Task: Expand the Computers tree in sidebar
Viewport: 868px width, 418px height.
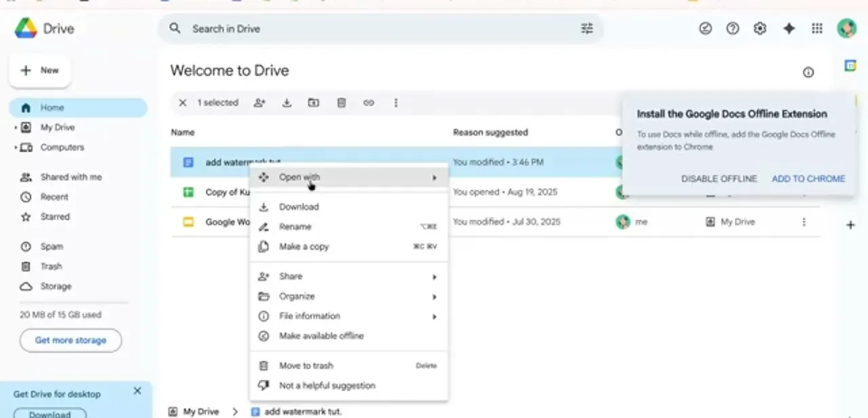Action: [16, 147]
